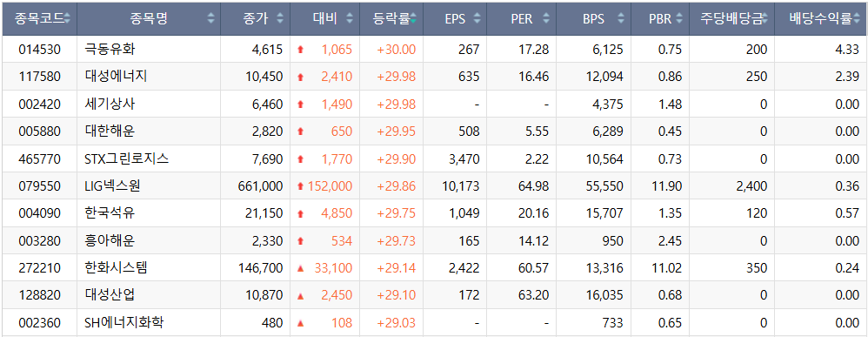Click the 등락률 column header label
Image resolution: width=868 pixels, height=337 pixels.
point(392,19)
